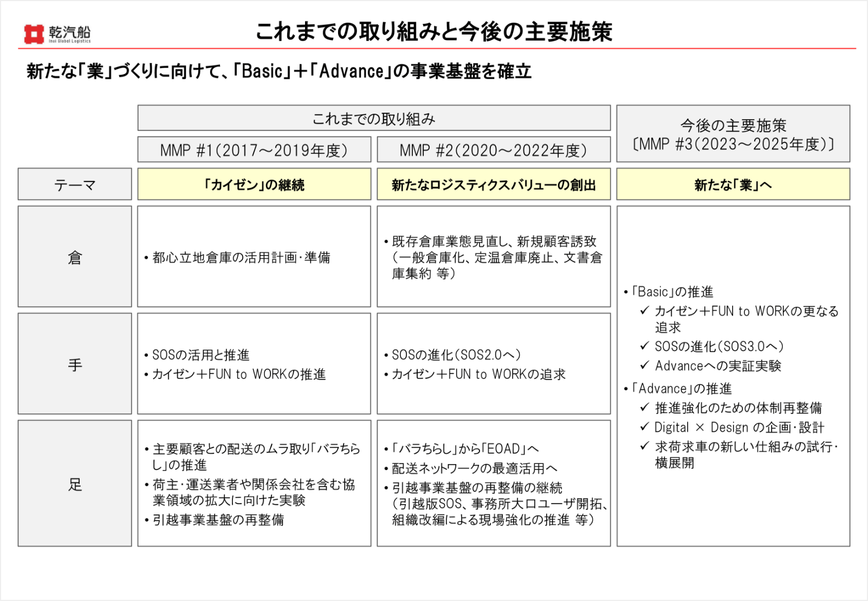Click カイゼン＋FUN to WORKの更なる追求 item
Screen dimensions: 868x601
[740, 319]
